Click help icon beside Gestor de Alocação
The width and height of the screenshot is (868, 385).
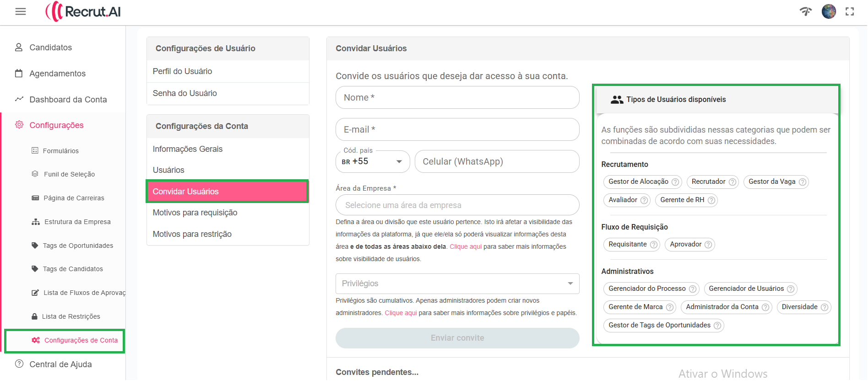(675, 182)
